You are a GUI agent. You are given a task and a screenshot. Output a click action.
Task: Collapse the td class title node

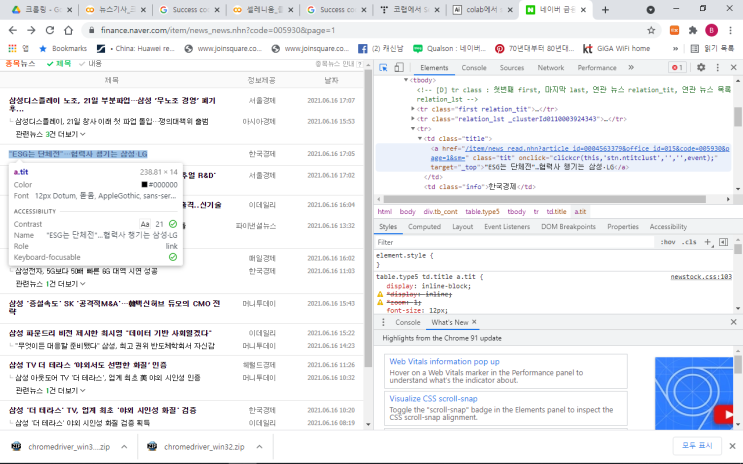point(420,138)
